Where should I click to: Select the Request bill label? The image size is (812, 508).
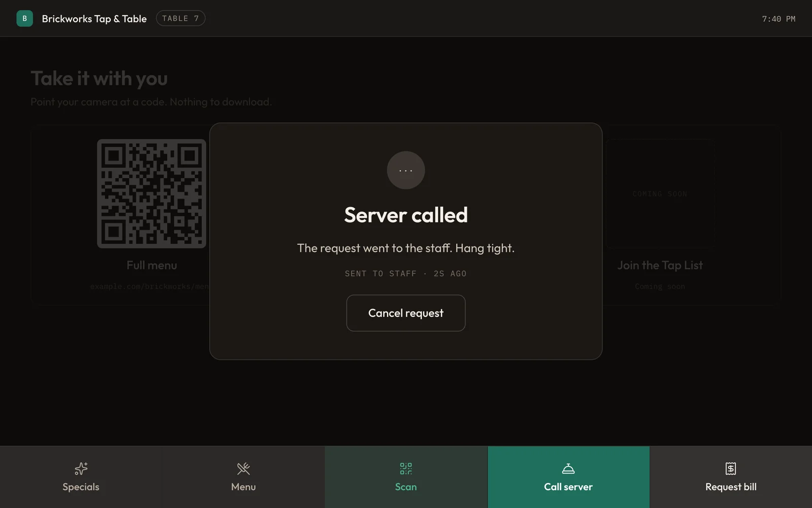731,487
